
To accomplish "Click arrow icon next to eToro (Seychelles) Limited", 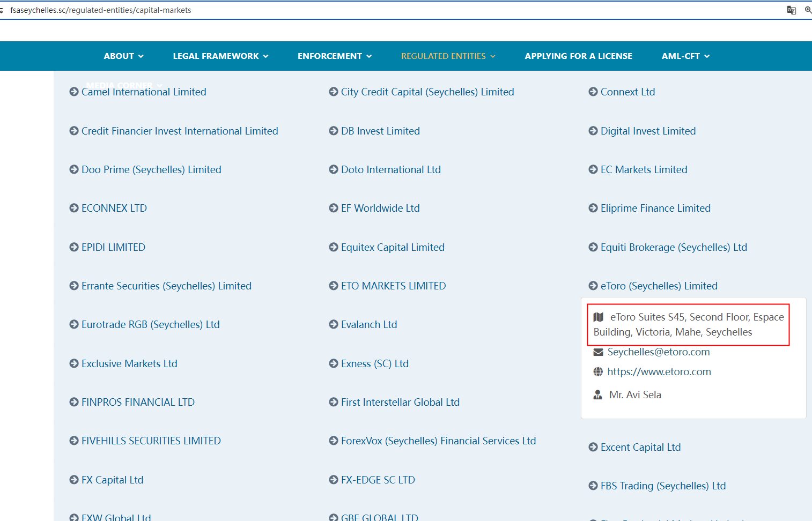I will point(593,286).
